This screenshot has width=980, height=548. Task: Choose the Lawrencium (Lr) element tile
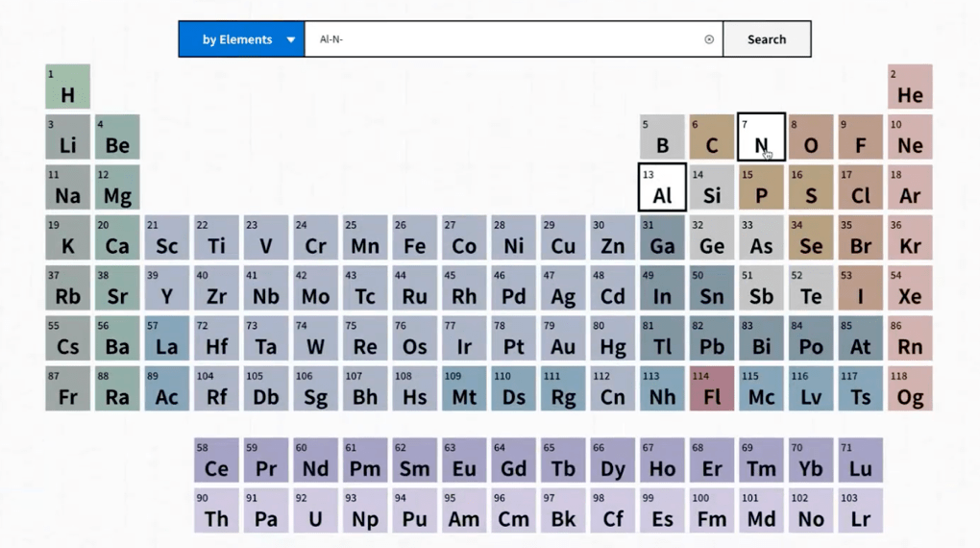click(x=860, y=511)
